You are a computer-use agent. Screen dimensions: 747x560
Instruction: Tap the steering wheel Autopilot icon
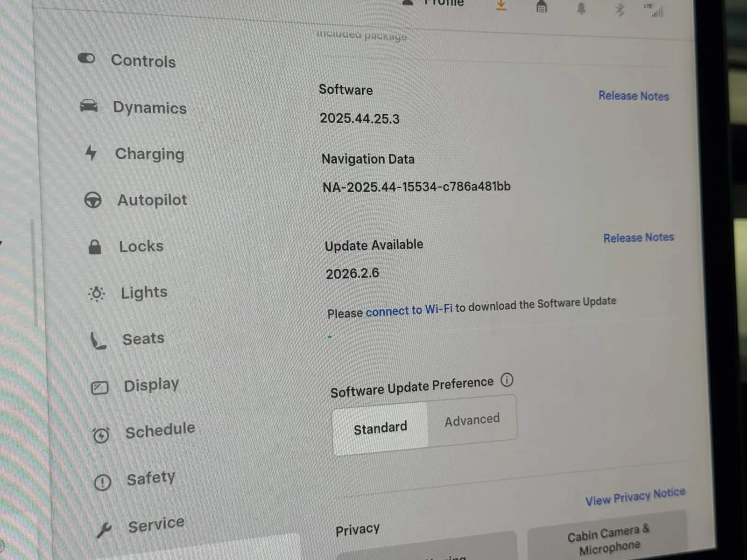tap(93, 200)
